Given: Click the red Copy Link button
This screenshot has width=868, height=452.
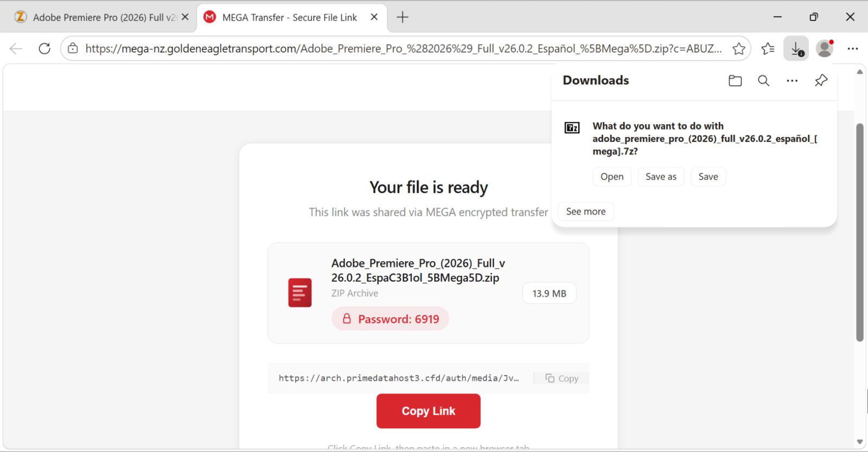Looking at the screenshot, I should pos(428,411).
